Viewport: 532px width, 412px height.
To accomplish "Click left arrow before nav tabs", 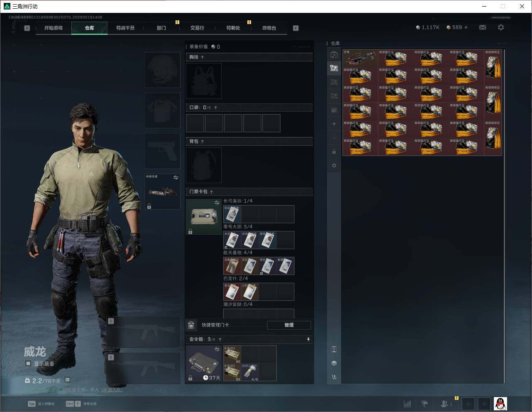I will point(27,28).
